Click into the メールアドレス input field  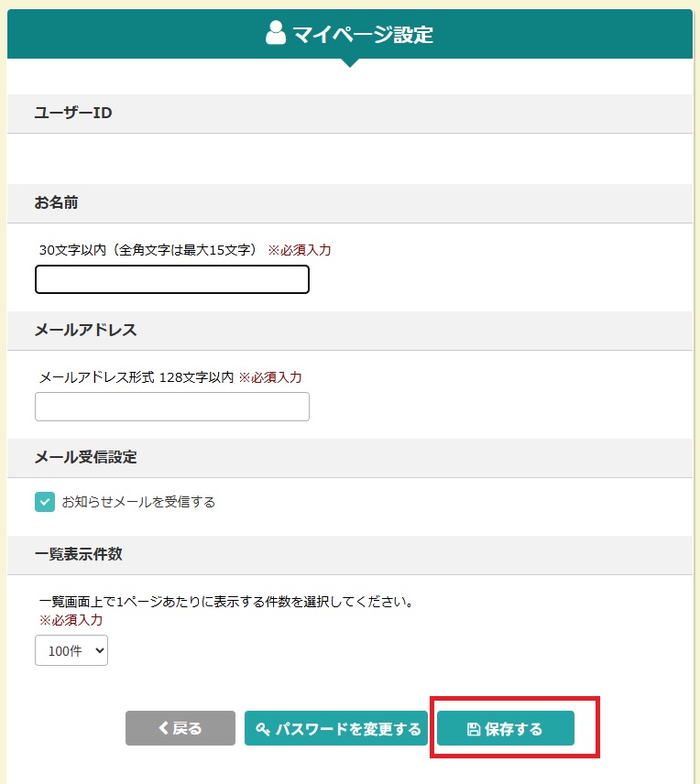pos(172,407)
